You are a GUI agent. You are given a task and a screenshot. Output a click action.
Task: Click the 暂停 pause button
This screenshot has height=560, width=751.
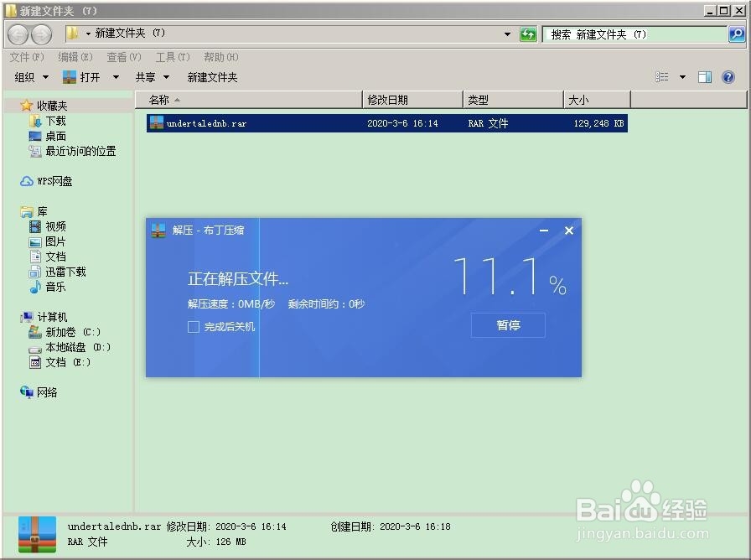tap(508, 325)
